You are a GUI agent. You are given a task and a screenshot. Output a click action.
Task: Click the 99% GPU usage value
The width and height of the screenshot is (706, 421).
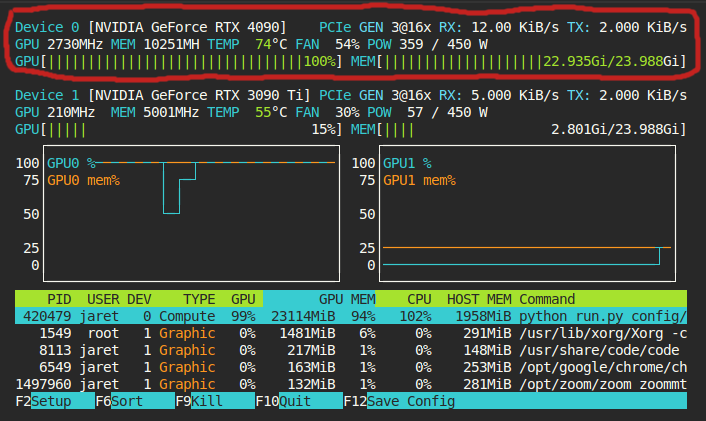(243, 316)
